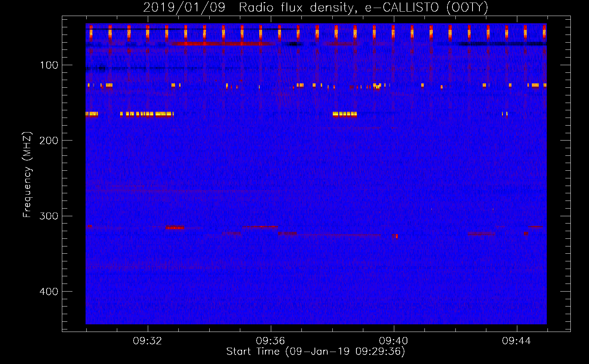Click the '300' frequency tick label
The width and height of the screenshot is (589, 364).
pyautogui.click(x=49, y=216)
